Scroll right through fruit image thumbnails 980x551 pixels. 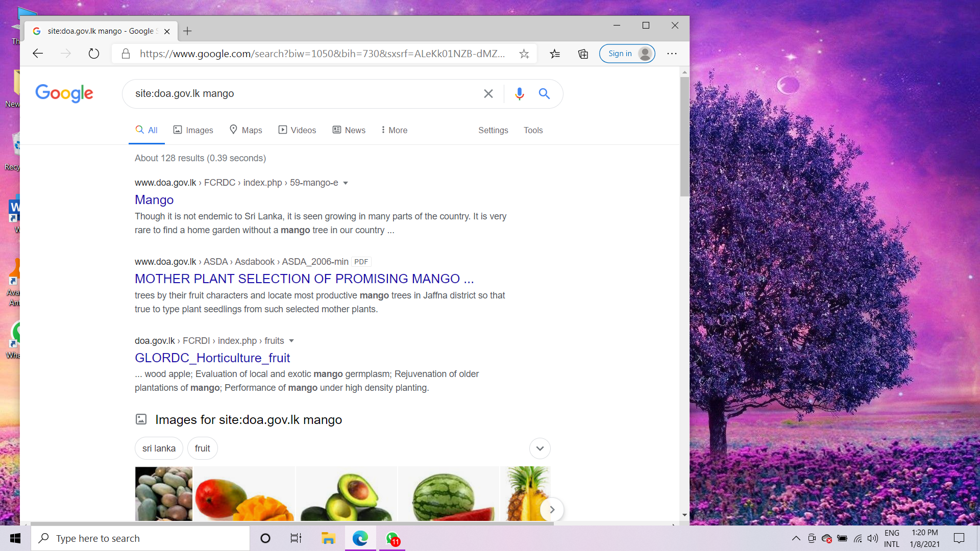click(551, 509)
